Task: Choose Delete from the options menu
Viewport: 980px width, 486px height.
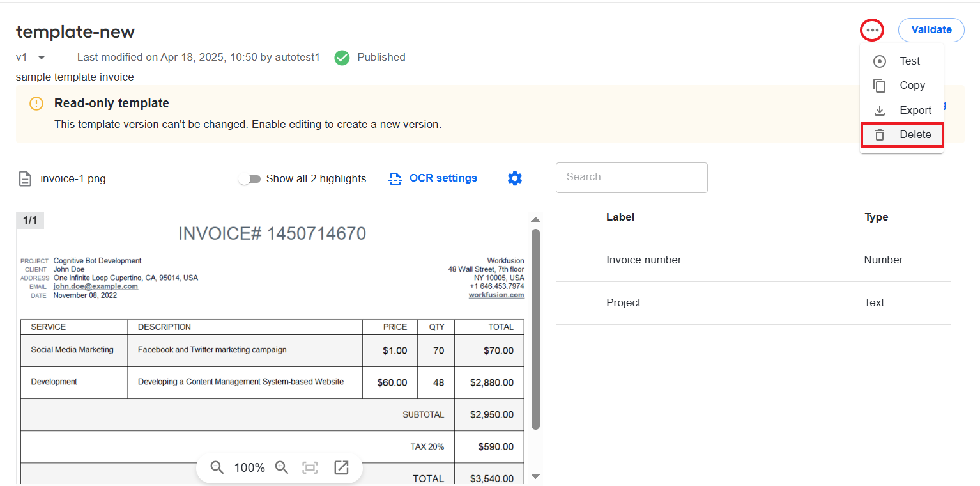Action: pos(901,135)
